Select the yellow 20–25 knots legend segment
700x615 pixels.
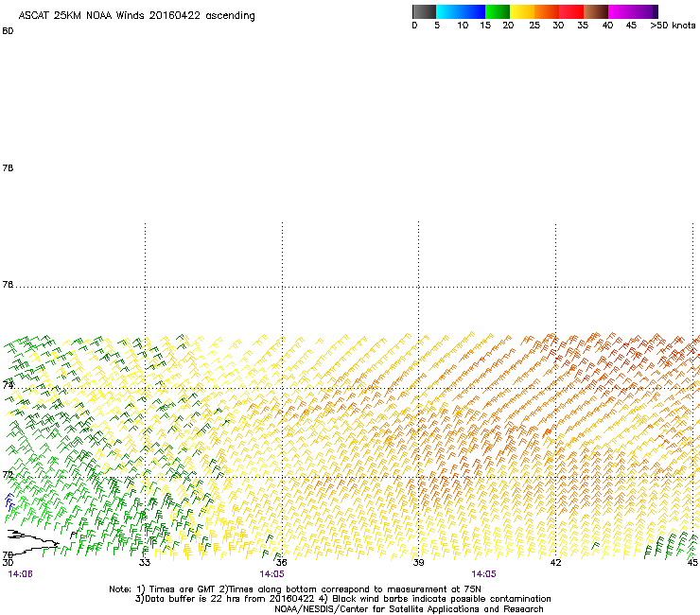(522, 11)
